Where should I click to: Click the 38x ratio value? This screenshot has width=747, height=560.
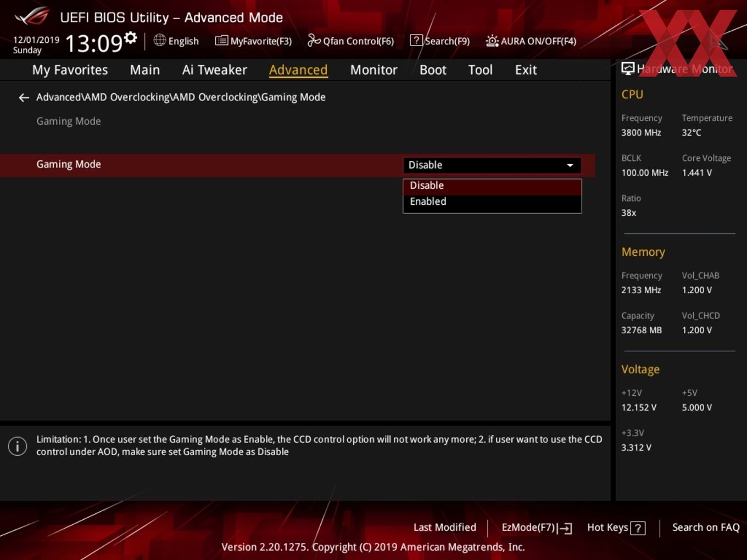coord(628,213)
